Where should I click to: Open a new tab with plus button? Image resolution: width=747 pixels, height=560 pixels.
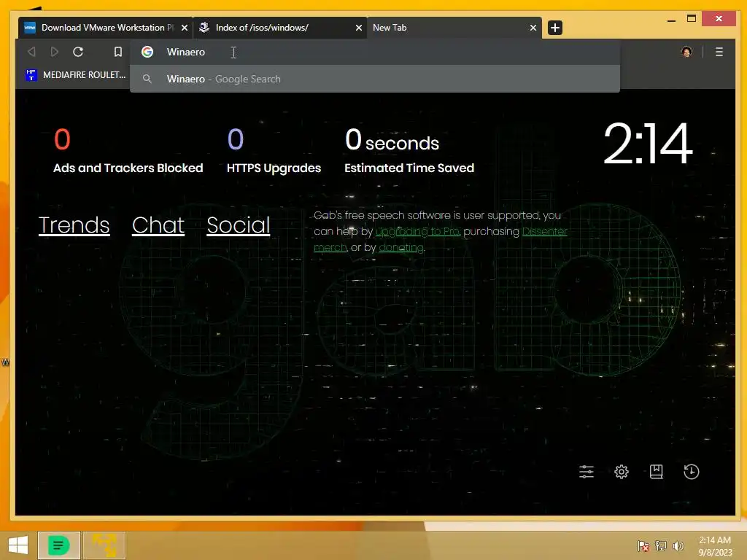pyautogui.click(x=555, y=28)
